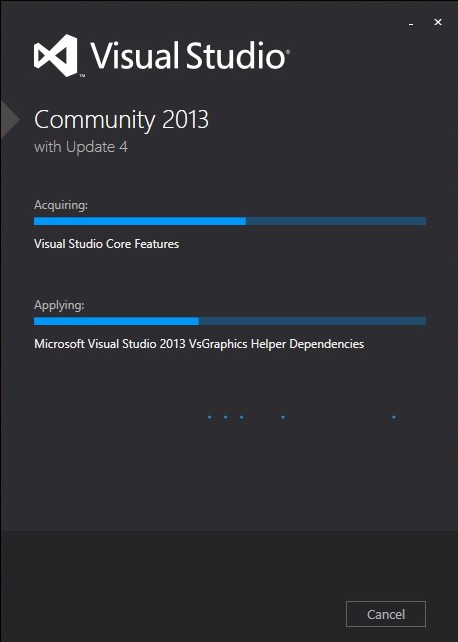The height and width of the screenshot is (642, 458).
Task: Click the unfilled part of the Applying progress bar
Action: [x=312, y=321]
